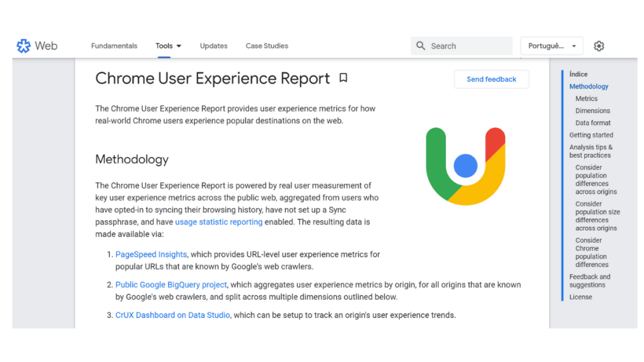The image size is (644, 362).
Task: Click the Web logo icon
Action: [23, 46]
